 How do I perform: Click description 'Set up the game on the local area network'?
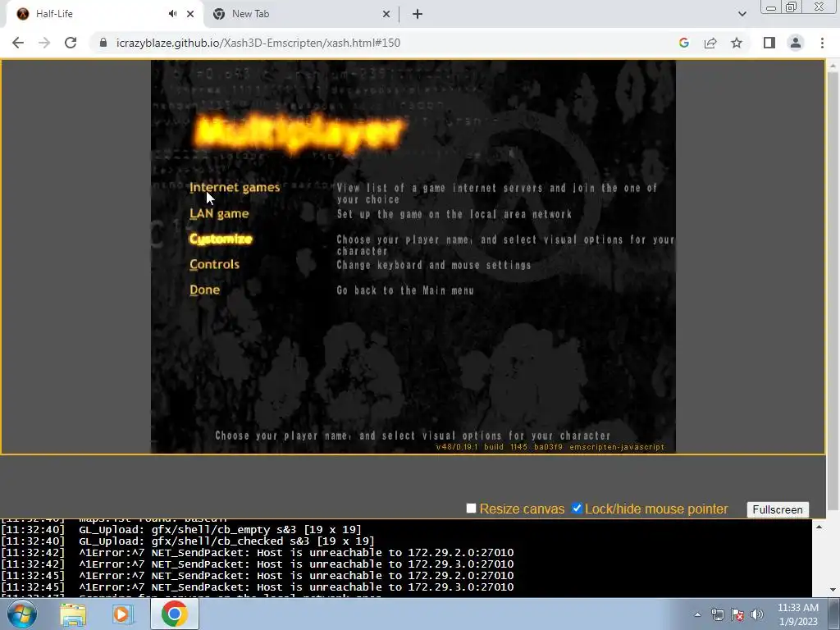454,214
